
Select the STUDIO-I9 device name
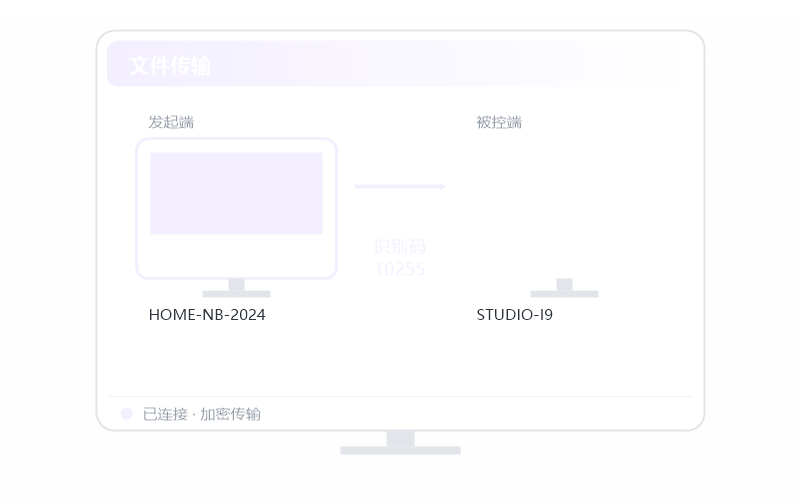[515, 315]
